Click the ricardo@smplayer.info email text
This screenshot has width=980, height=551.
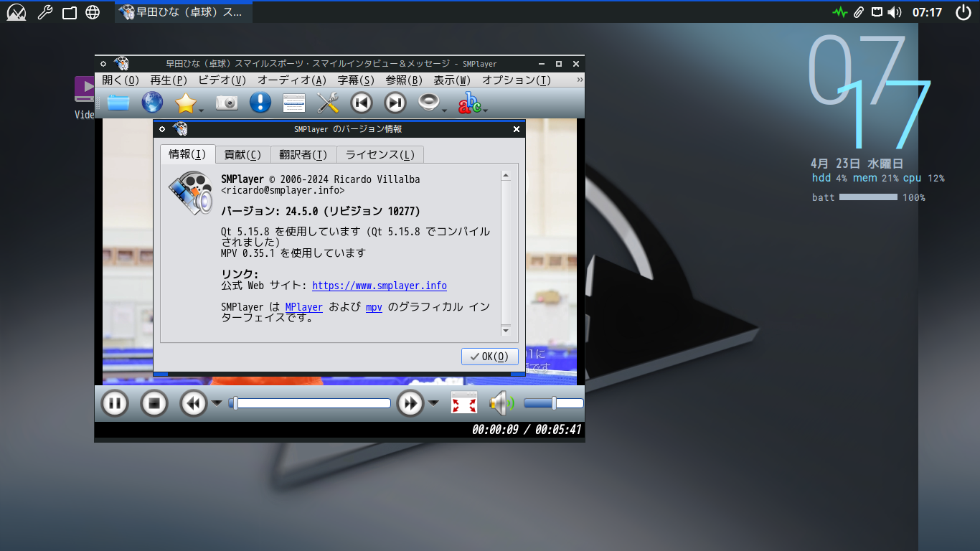[283, 190]
